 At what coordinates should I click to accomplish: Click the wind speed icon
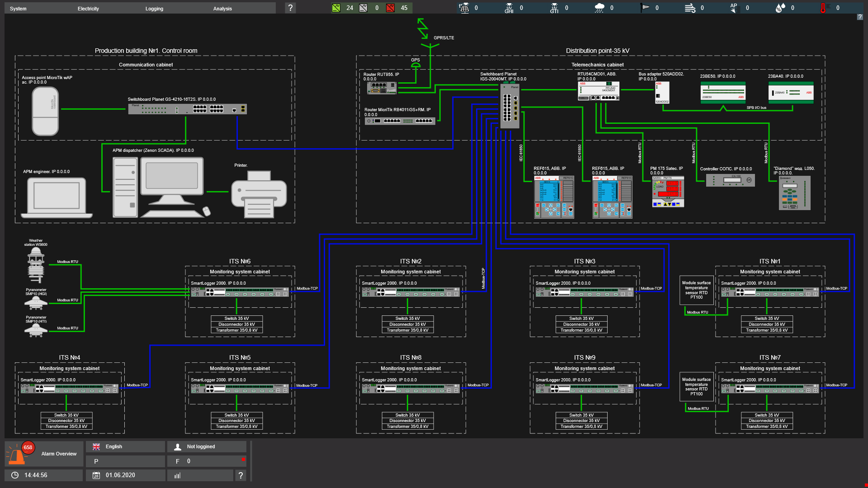pos(690,8)
